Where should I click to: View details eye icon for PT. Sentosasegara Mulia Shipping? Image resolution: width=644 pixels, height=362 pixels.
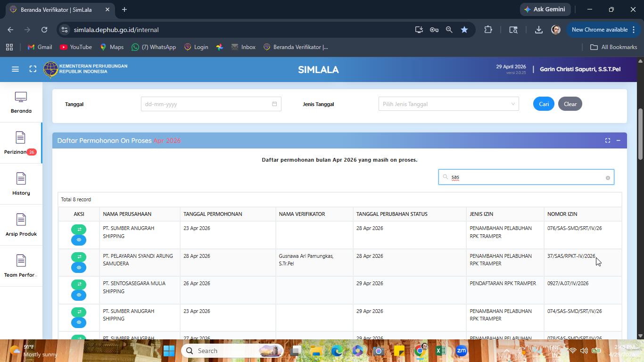pos(79,295)
